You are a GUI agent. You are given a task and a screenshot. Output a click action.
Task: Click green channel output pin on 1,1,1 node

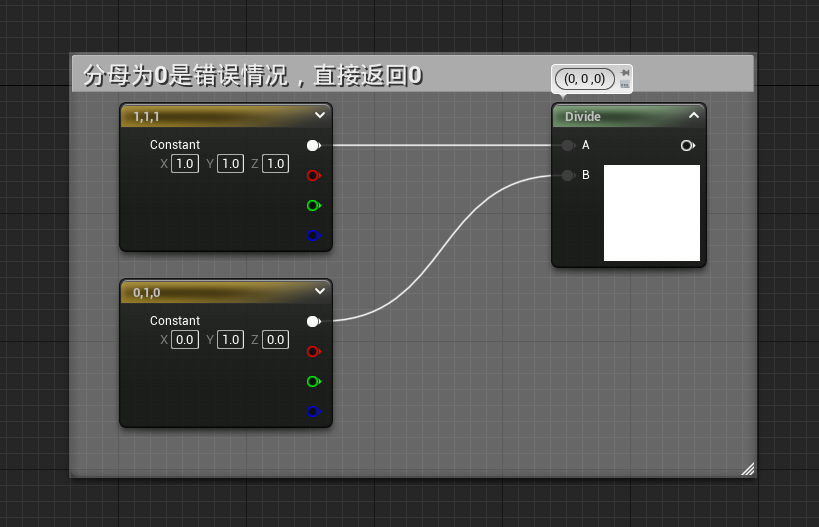click(x=313, y=206)
